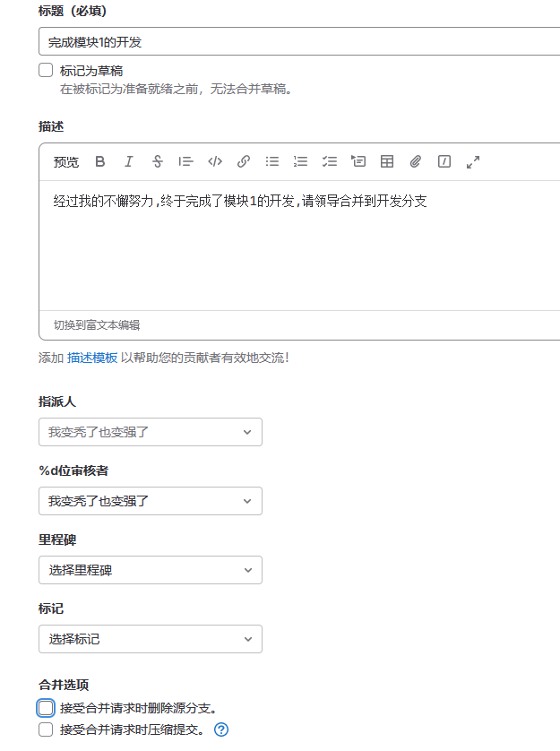The image size is (560, 751).
Task: Apply italic formatting to description text
Action: tap(129, 162)
